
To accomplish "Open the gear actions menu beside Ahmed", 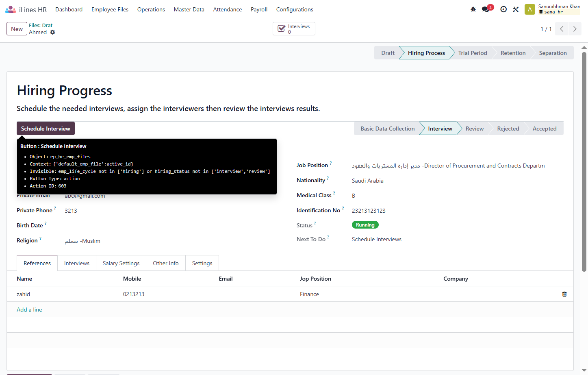I will [52, 32].
